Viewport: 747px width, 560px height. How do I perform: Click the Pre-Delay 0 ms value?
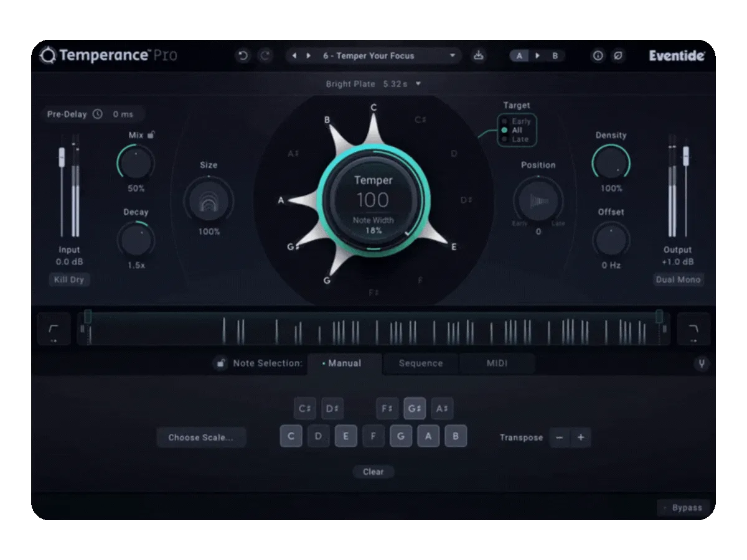coord(123,114)
